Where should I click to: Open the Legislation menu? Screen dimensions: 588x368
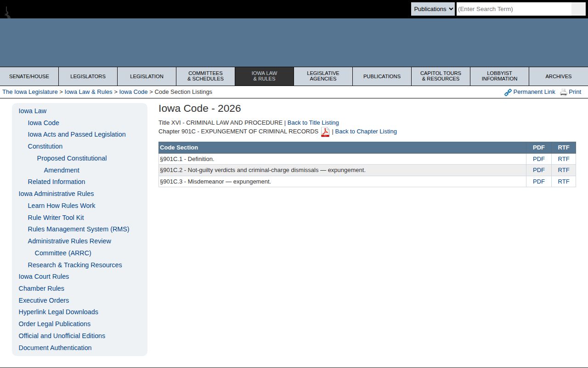[x=147, y=76]
